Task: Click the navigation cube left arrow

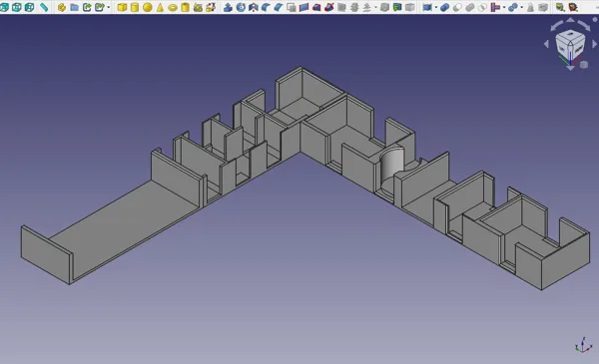Action: coord(546,44)
